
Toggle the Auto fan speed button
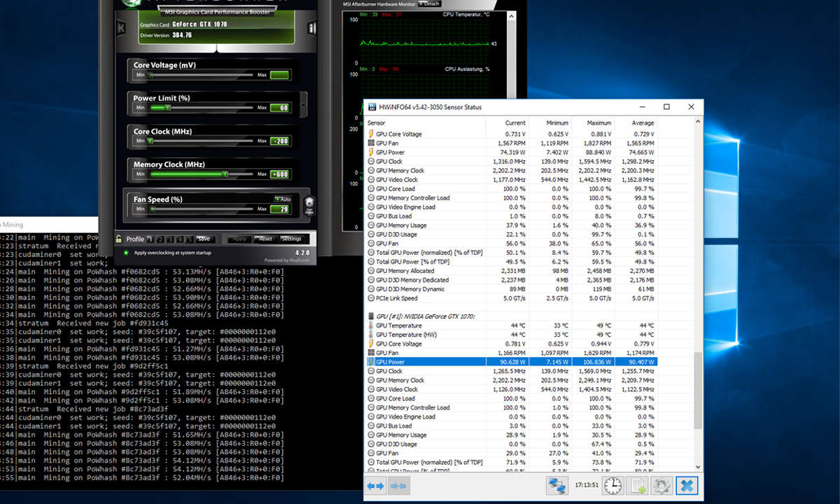click(x=282, y=199)
